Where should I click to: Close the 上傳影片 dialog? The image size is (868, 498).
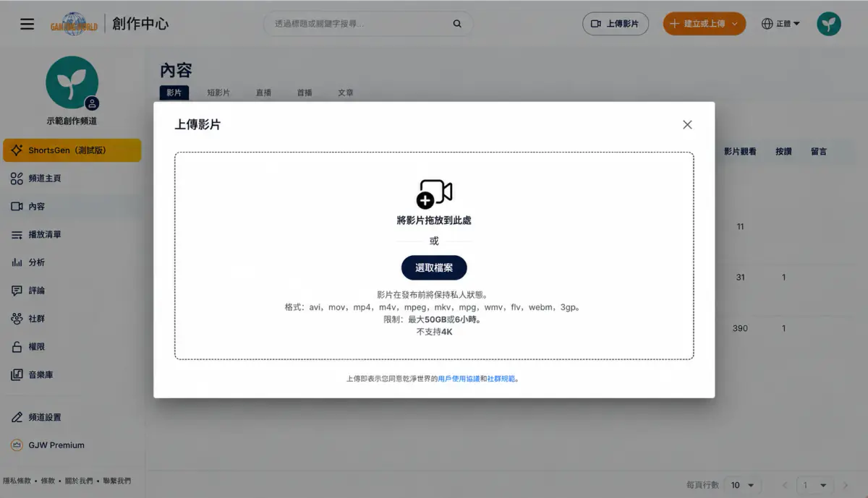click(687, 124)
